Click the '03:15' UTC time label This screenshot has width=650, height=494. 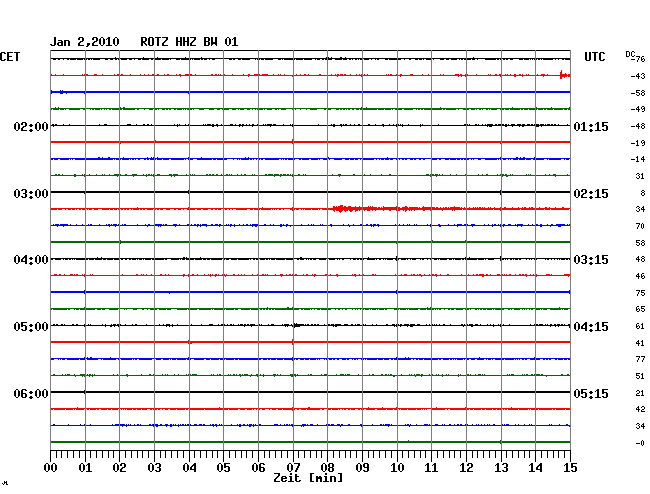click(x=591, y=260)
